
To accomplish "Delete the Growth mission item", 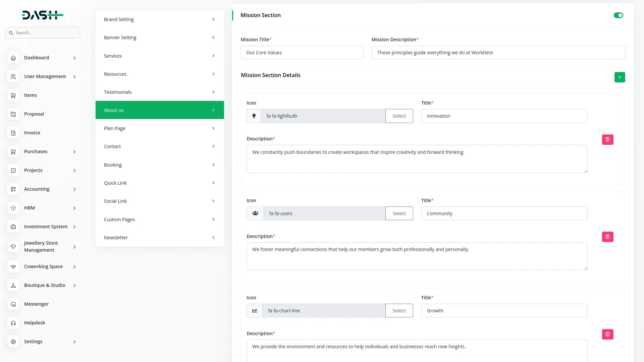I will click(607, 334).
